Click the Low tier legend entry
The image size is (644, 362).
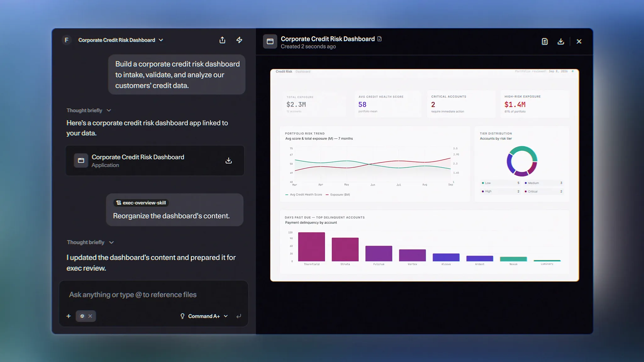[501, 183]
